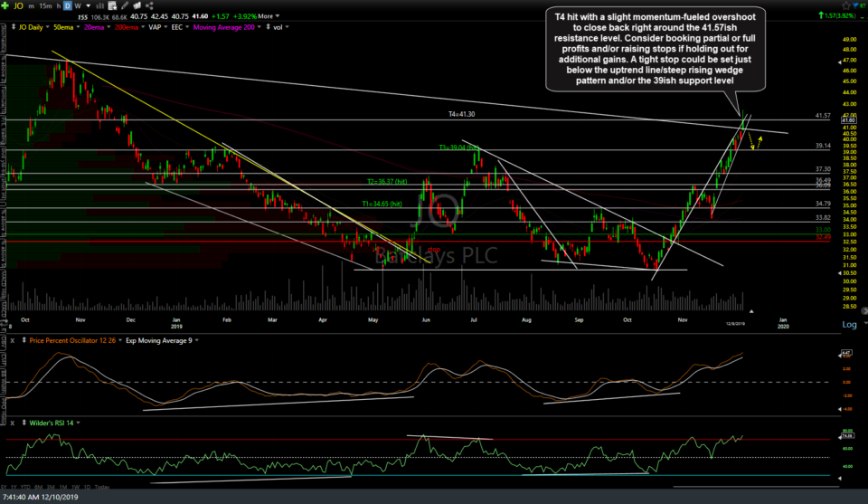
Task: Click the 39.14 support level label
Action: pos(823,146)
